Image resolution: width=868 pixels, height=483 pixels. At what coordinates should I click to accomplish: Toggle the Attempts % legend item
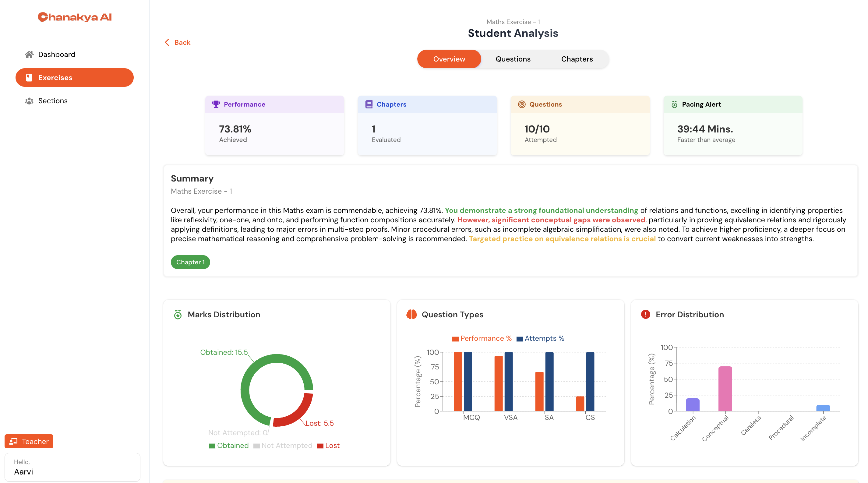pos(541,339)
